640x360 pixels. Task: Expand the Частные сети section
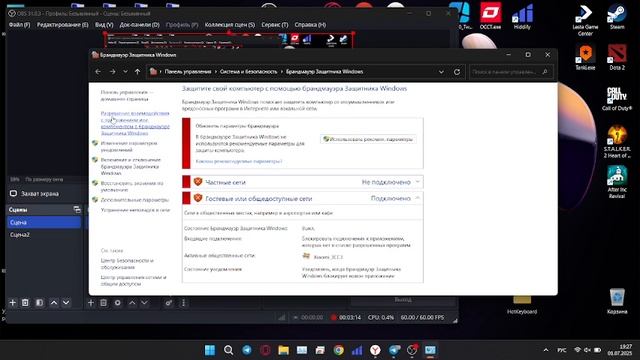click(418, 182)
